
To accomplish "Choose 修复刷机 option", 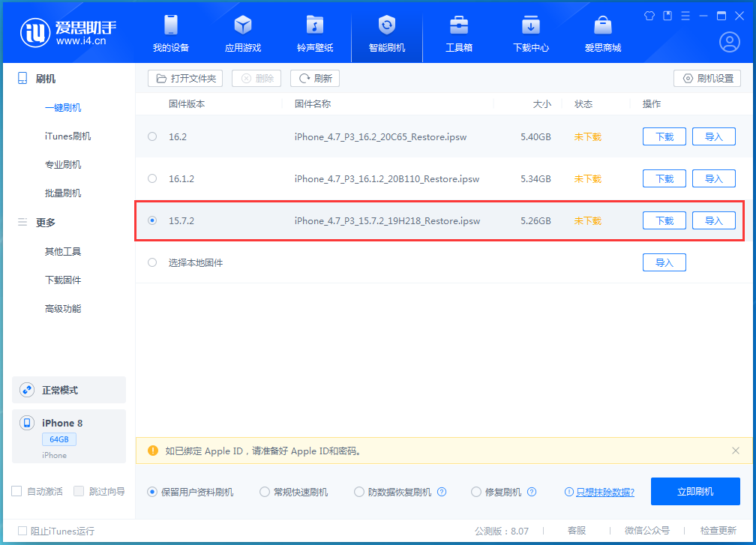I will tap(476, 492).
